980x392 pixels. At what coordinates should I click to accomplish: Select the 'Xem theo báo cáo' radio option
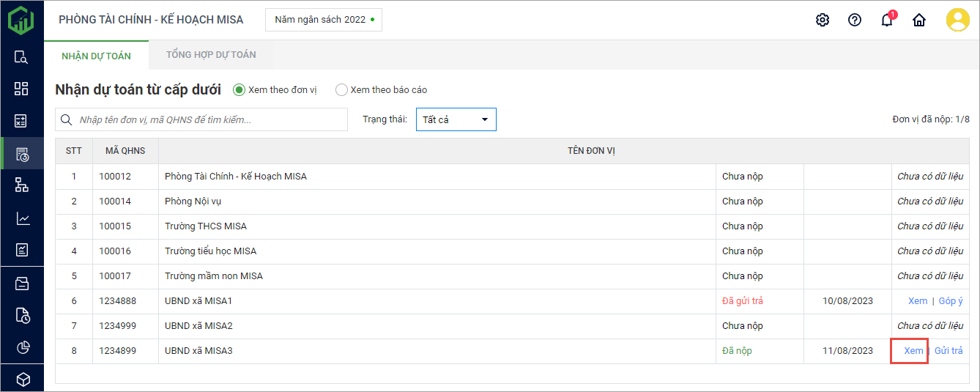click(341, 90)
